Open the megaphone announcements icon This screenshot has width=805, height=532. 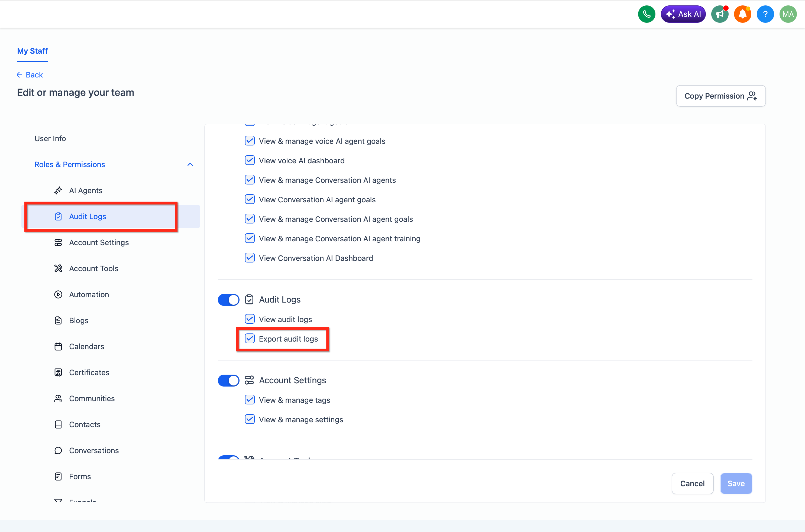(719, 14)
